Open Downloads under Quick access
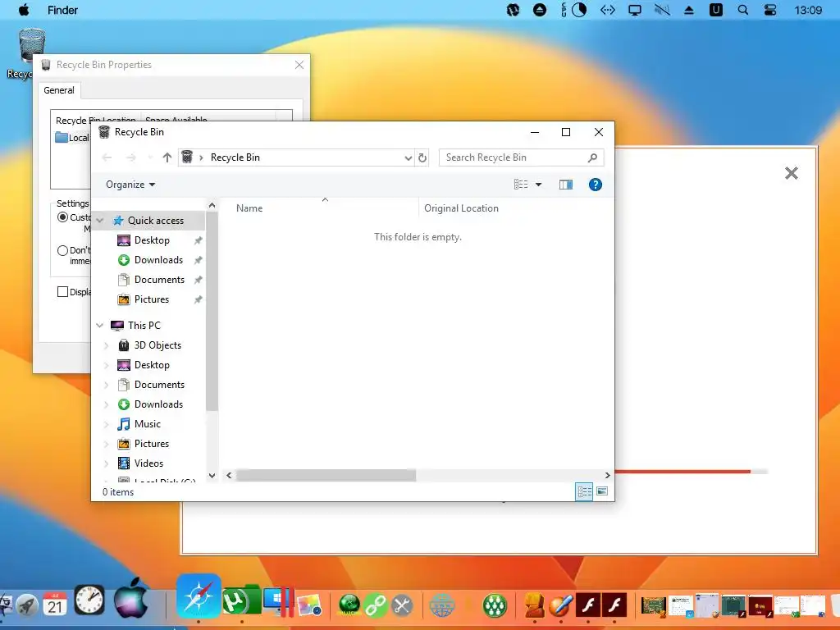 (158, 260)
